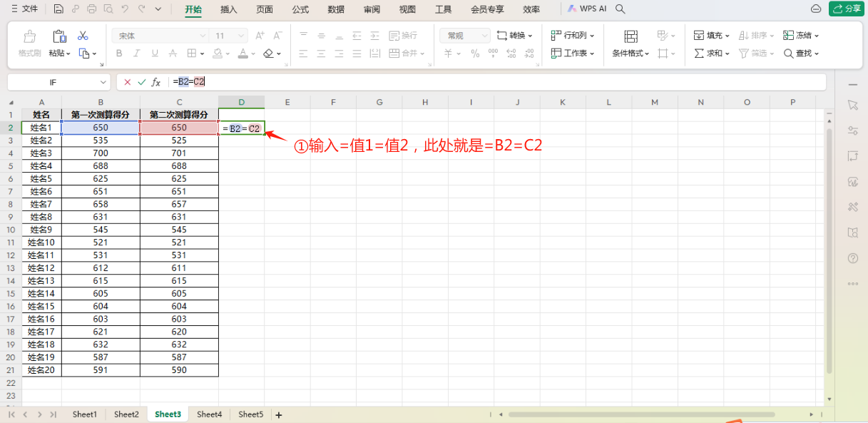
Task: Click the Underline U icon
Action: coord(155,53)
